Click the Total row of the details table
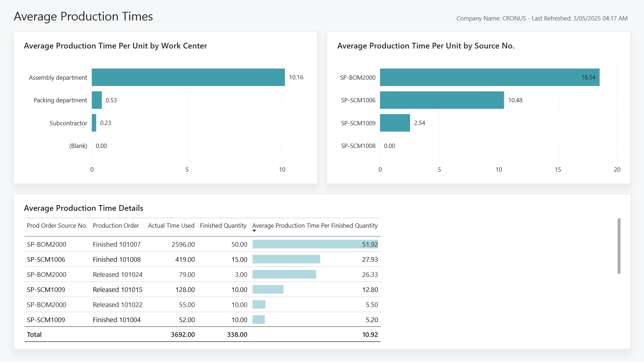Viewport: 644px width, 362px height. pyautogui.click(x=144, y=334)
